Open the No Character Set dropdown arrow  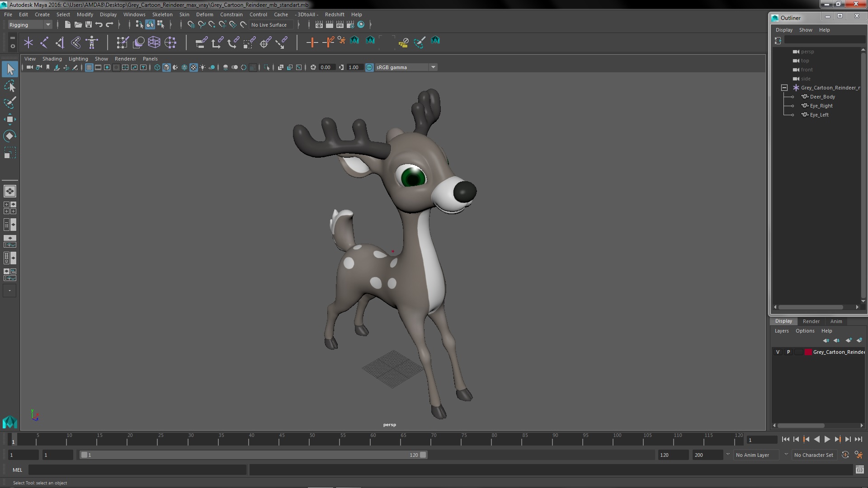[x=786, y=455]
